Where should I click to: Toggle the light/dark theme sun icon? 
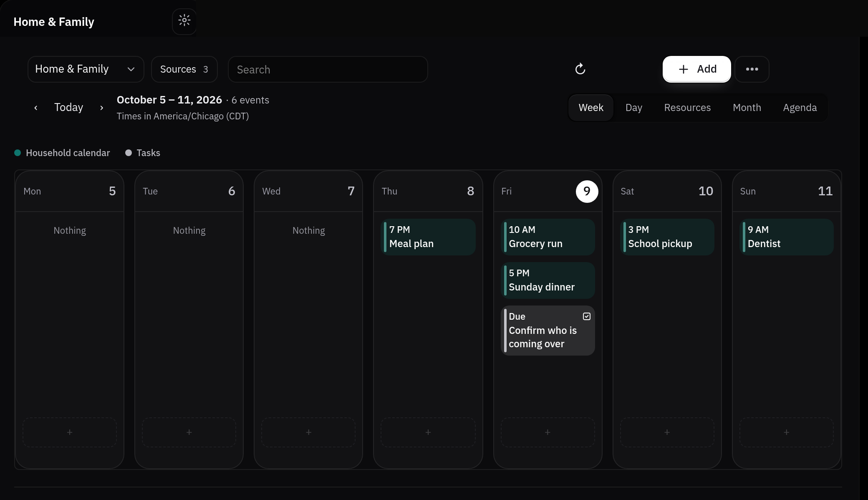pos(184,20)
